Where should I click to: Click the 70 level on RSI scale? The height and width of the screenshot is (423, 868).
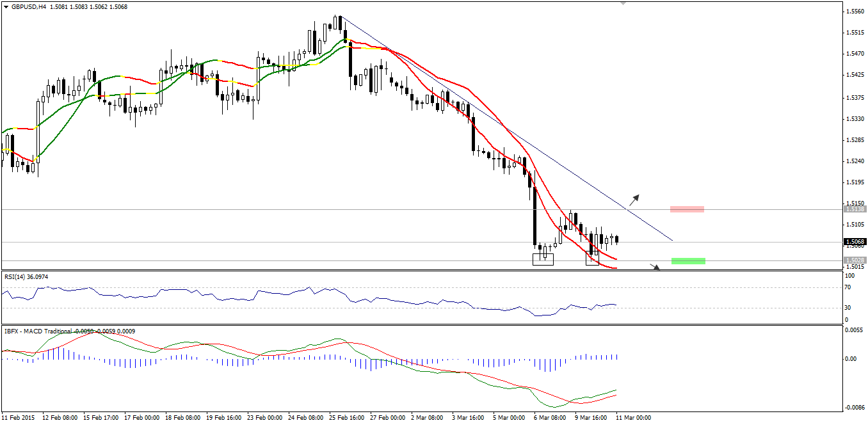tap(849, 288)
